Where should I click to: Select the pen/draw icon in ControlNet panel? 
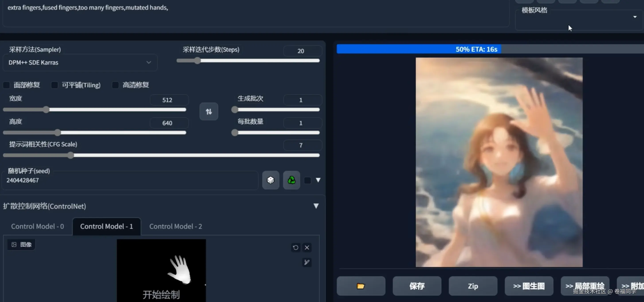pos(306,263)
